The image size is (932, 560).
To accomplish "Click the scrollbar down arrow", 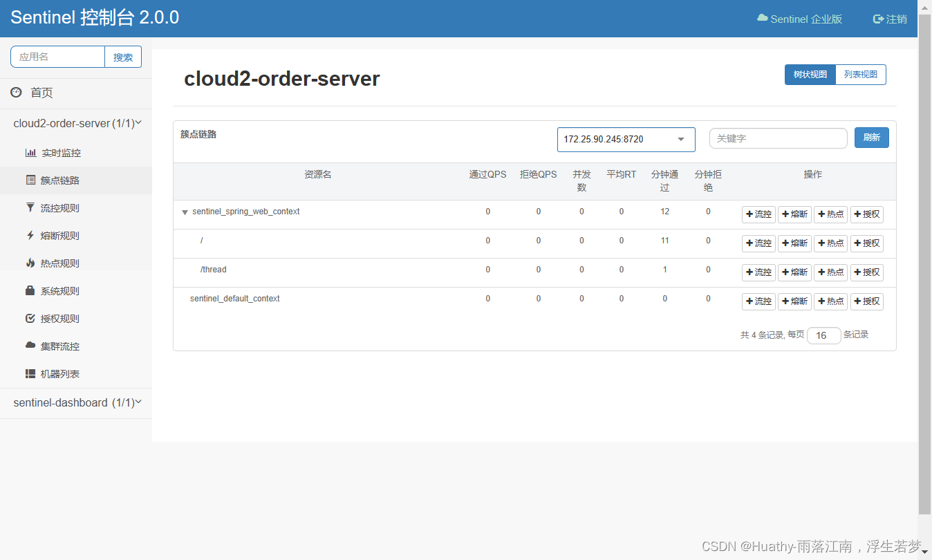I will 925,552.
